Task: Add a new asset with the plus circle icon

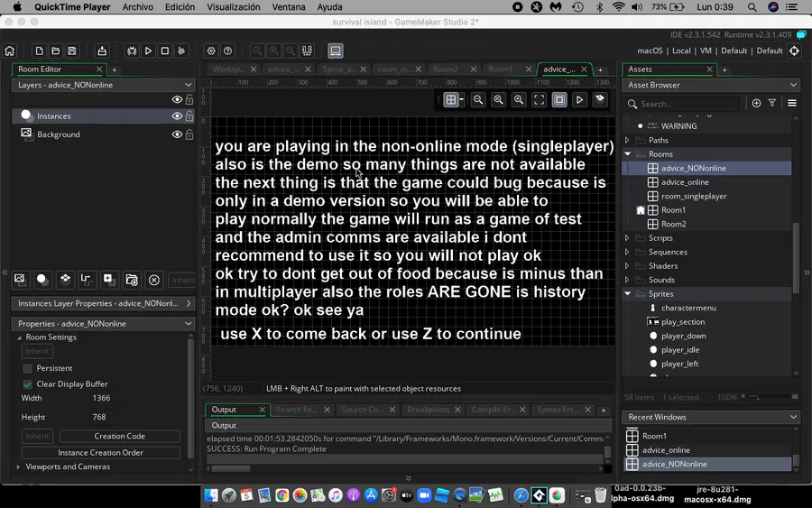Action: tap(756, 103)
